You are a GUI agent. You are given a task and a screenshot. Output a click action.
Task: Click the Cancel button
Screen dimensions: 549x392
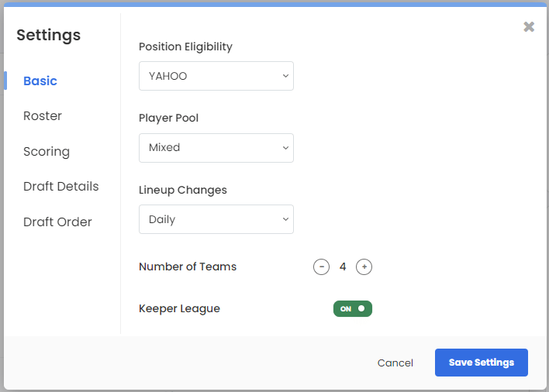(x=395, y=363)
